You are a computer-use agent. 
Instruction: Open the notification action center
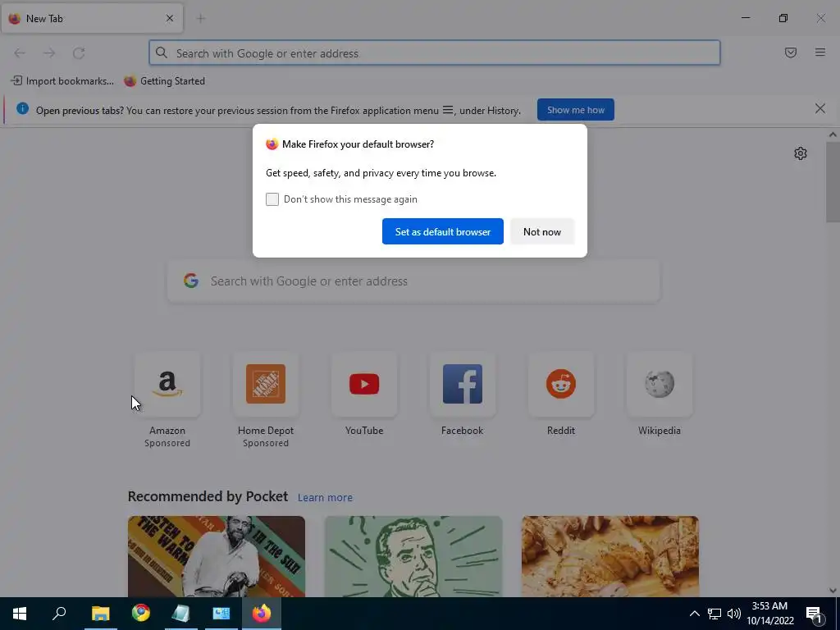click(814, 614)
